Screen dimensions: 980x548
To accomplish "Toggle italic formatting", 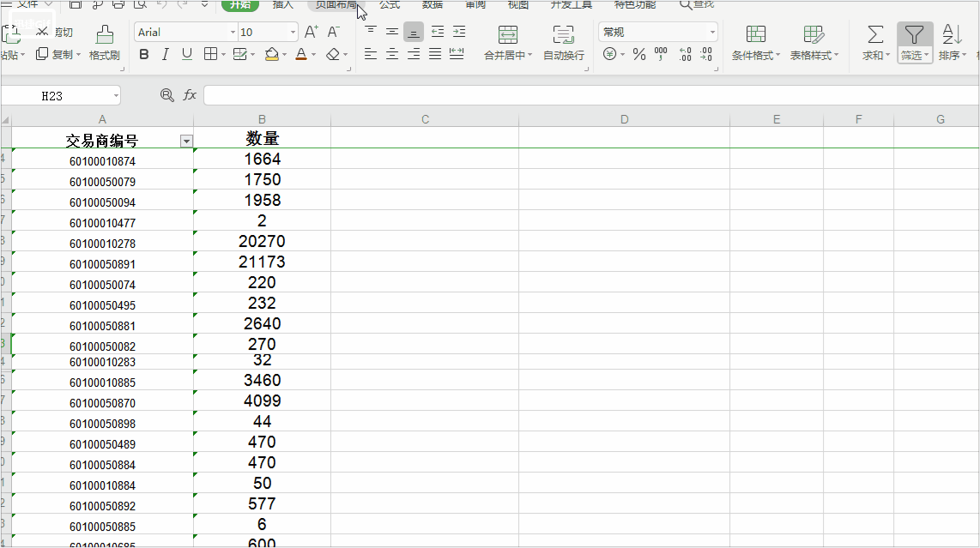I will 165,54.
